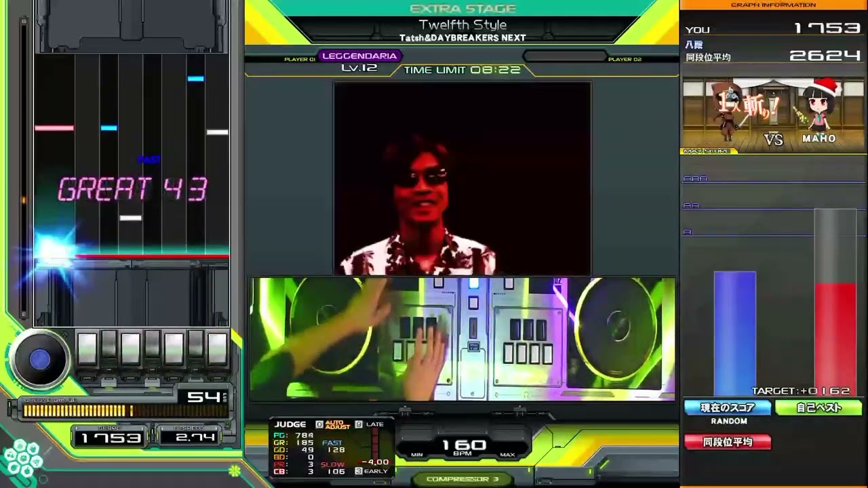Click the MAHO rival character avatar
868x488 pixels.
click(x=820, y=108)
